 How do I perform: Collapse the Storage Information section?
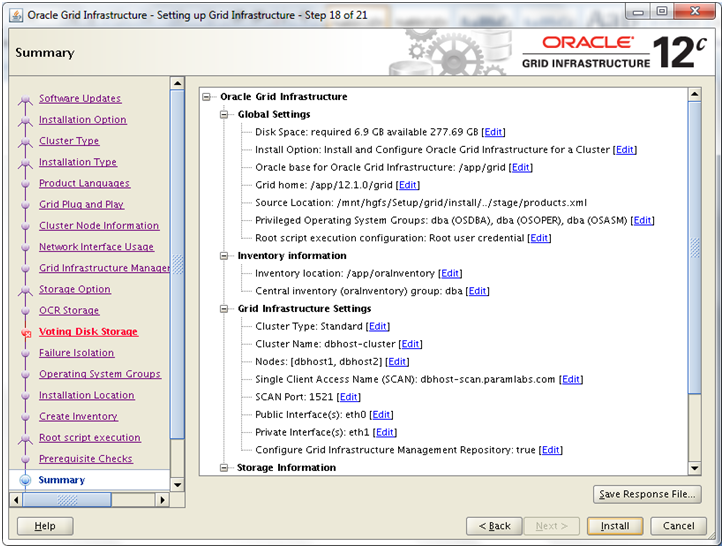[224, 468]
